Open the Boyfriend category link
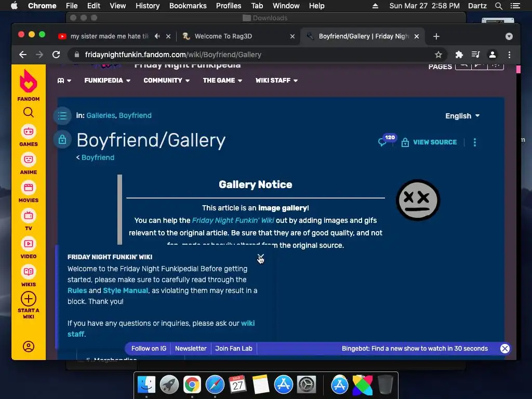 click(135, 116)
